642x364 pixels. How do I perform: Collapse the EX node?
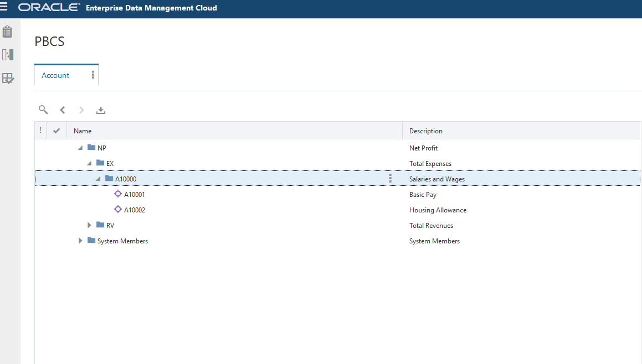pyautogui.click(x=89, y=164)
